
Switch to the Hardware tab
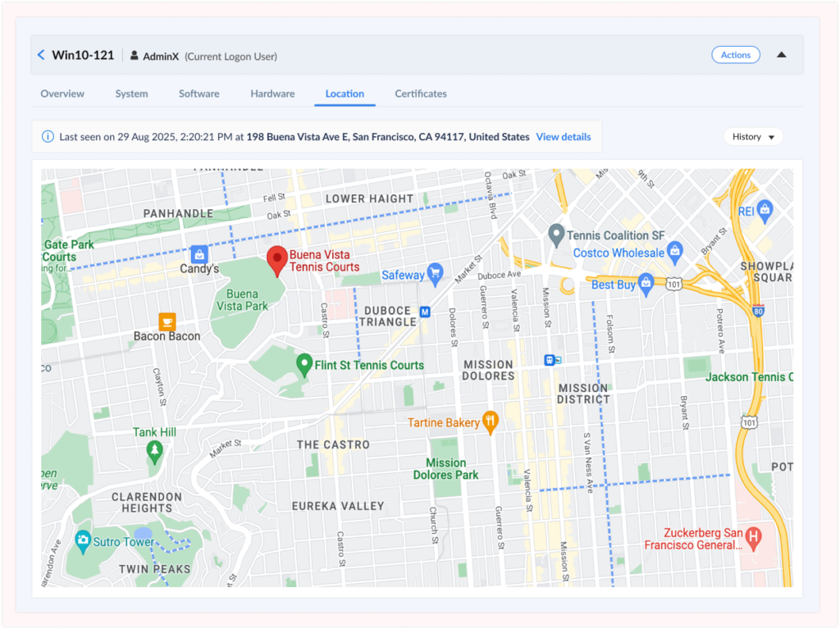point(272,93)
